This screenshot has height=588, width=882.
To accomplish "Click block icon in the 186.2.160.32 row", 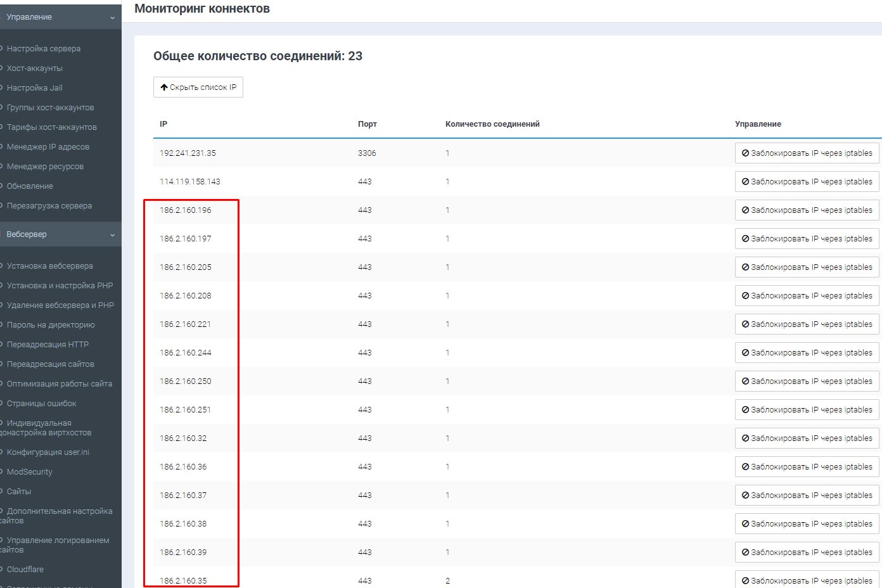I will pyautogui.click(x=746, y=438).
